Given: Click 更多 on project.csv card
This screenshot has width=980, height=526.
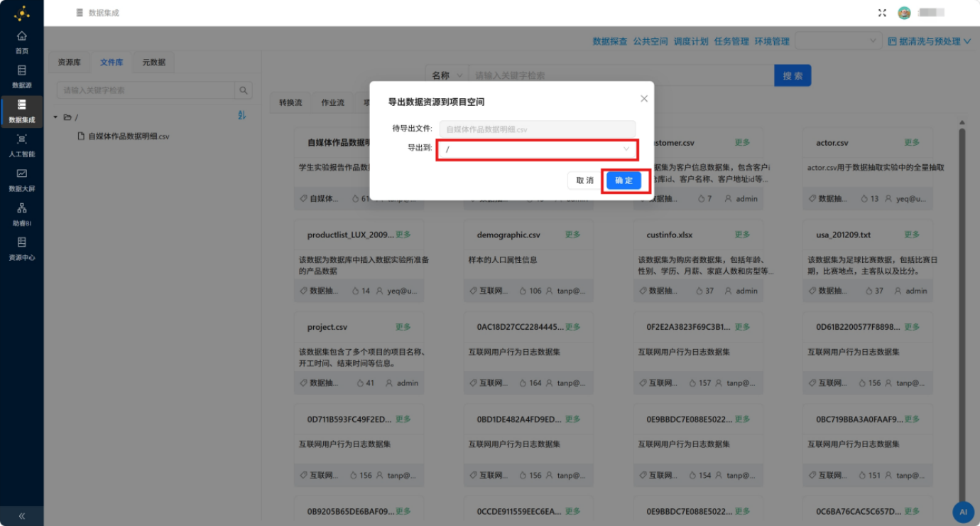Looking at the screenshot, I should coord(403,327).
